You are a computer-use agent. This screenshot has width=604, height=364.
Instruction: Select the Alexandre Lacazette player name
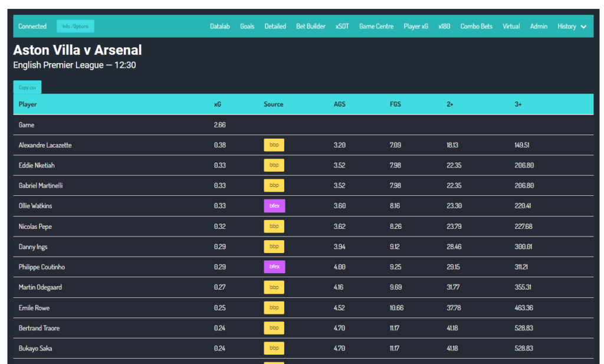point(45,145)
